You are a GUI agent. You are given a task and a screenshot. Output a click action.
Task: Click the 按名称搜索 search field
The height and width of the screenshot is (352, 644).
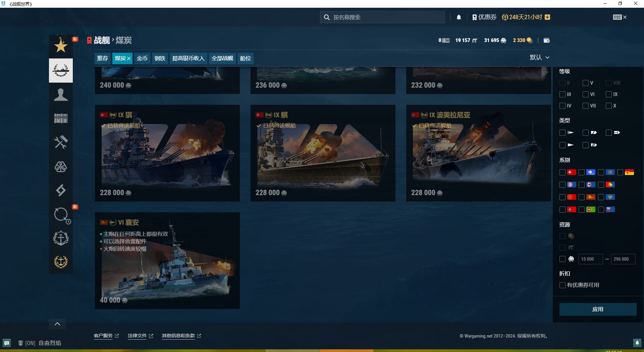pos(386,17)
